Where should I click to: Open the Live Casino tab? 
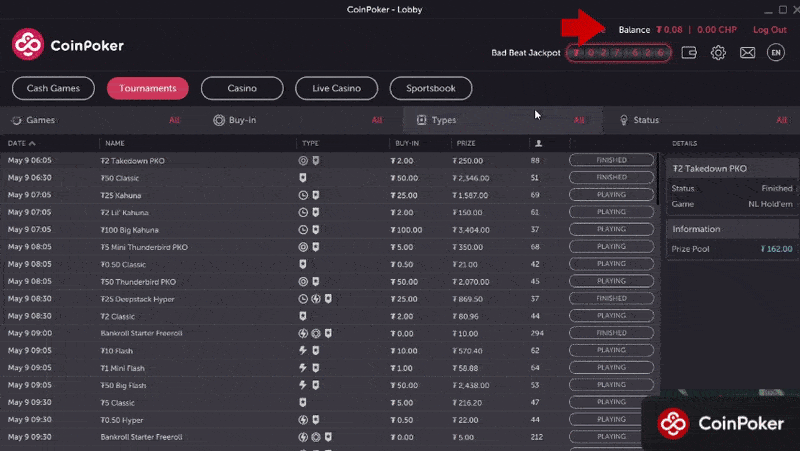[x=337, y=88]
